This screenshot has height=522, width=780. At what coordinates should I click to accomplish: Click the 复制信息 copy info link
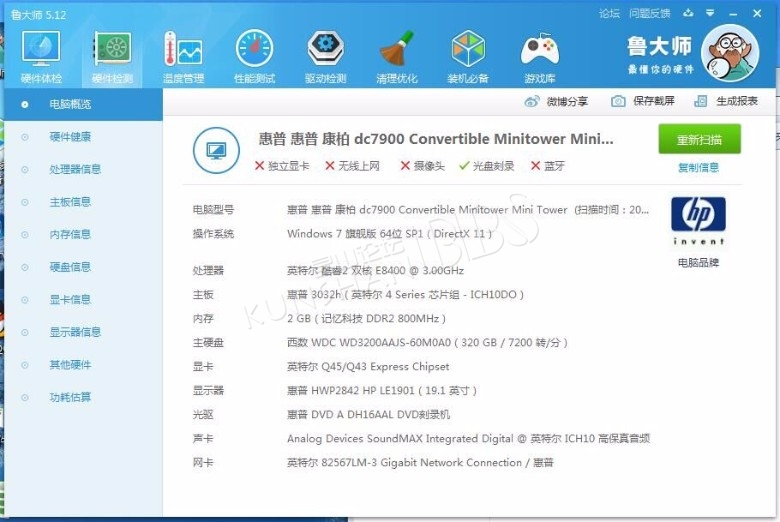coord(698,168)
